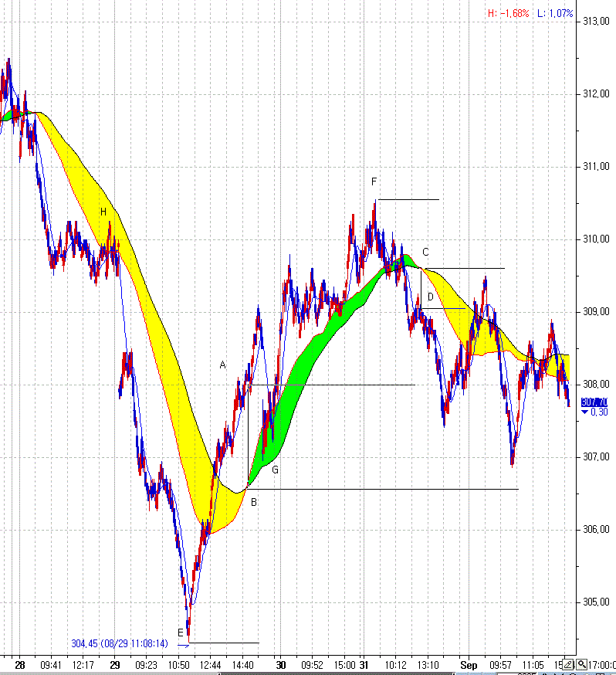
Task: Click the E marker at chart bottom
Action: [181, 633]
